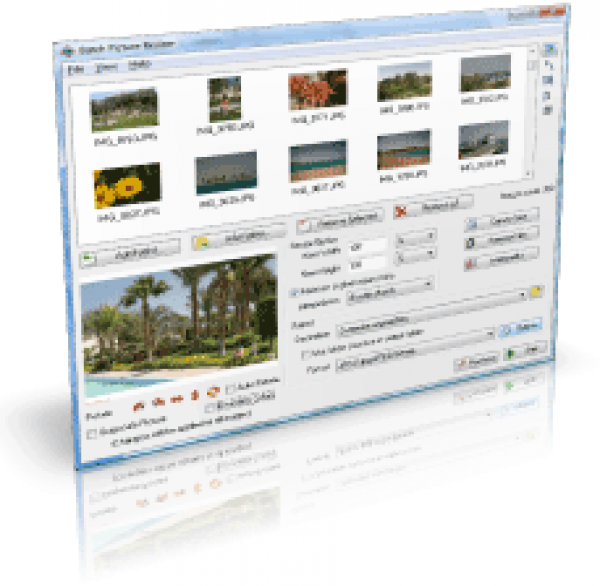Click the thumbnail list scrollbar thumb

[x=531, y=66]
